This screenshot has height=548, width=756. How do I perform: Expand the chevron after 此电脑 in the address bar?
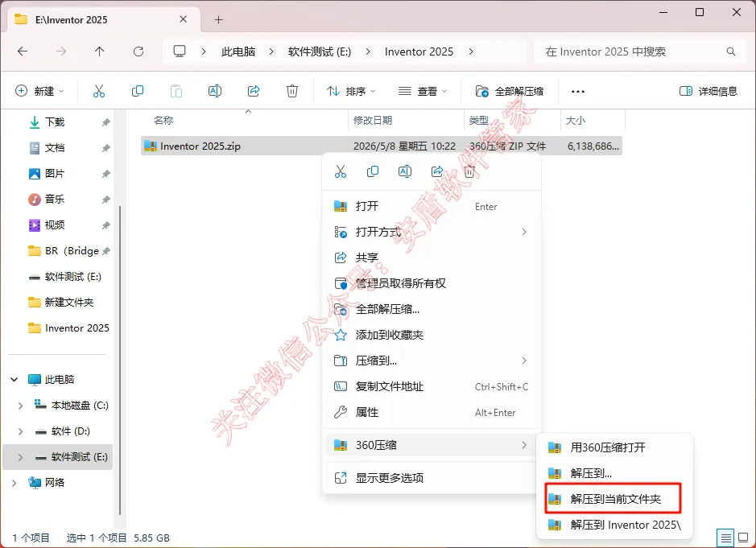(x=271, y=52)
